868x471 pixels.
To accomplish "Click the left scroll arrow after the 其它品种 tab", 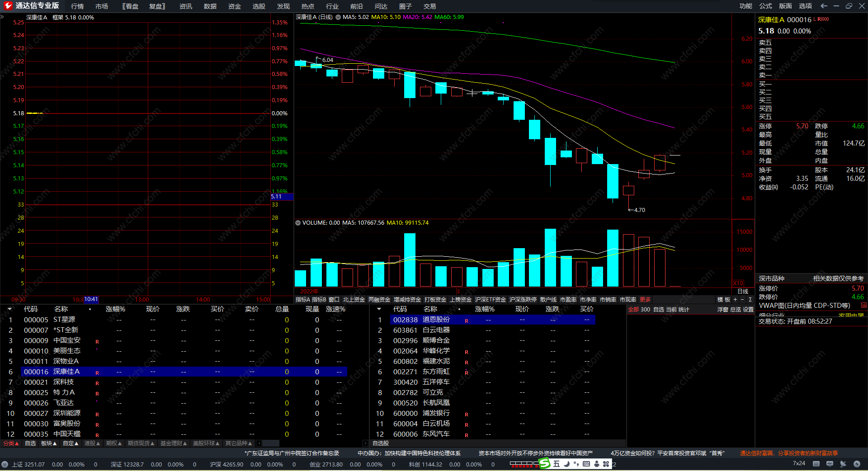I will [259, 443].
